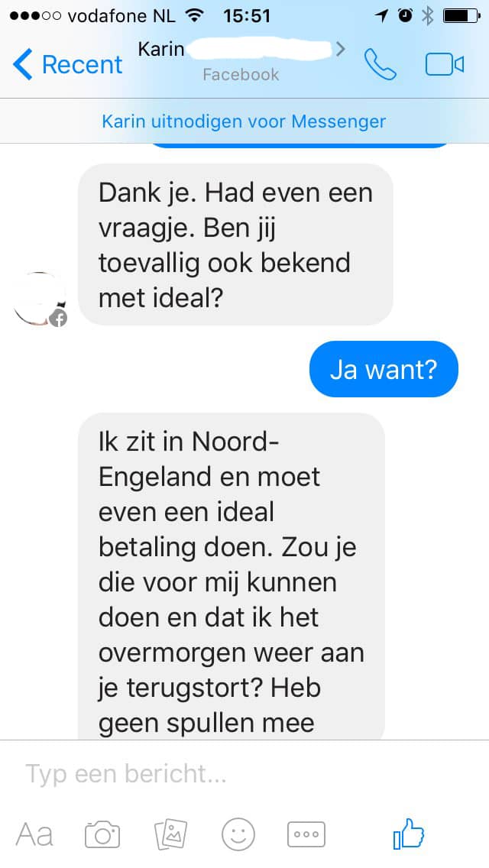Select the 'Ja want?' sent message bubble
The image size is (489, 868).
pyautogui.click(x=384, y=369)
